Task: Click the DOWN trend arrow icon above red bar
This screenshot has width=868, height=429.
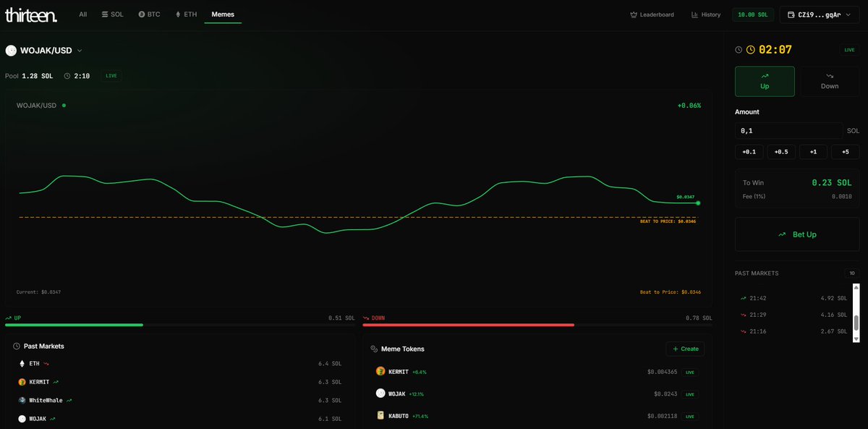Action: 367,318
